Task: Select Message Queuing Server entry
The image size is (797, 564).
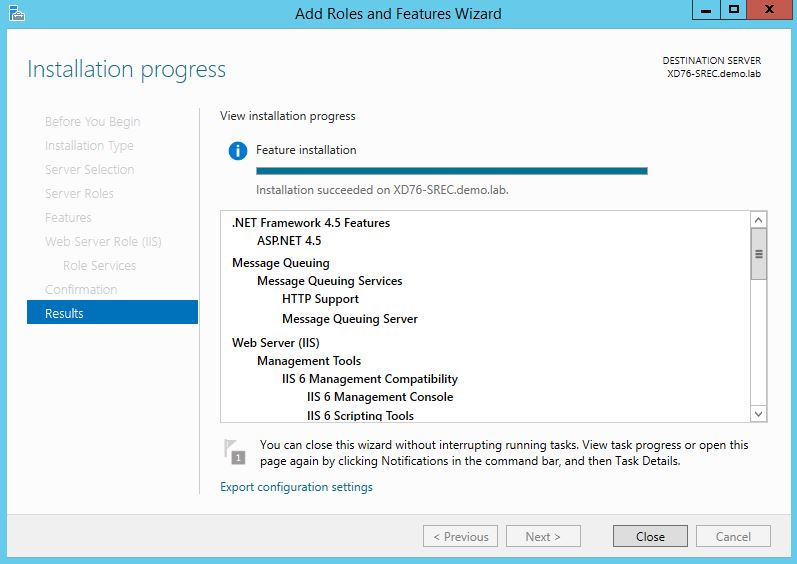Action: click(x=349, y=319)
